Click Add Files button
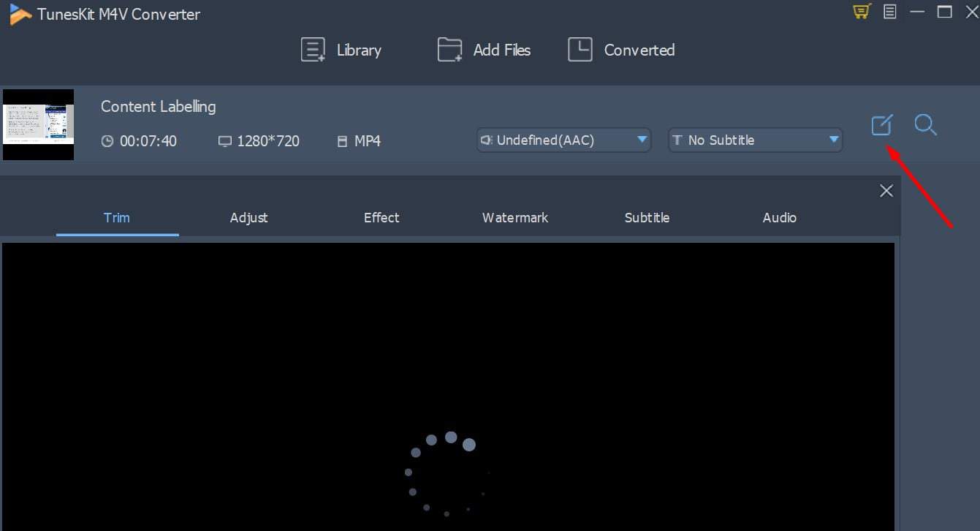Image resolution: width=980 pixels, height=531 pixels. pyautogui.click(x=484, y=50)
